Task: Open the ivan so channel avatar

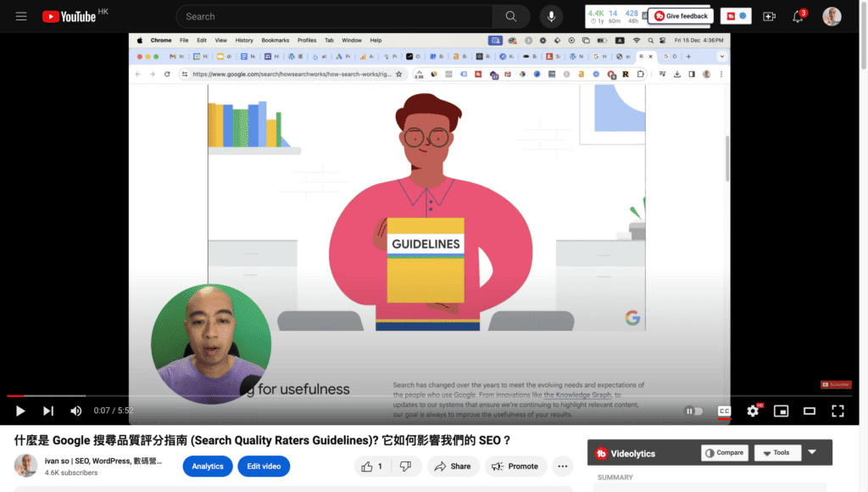Action: click(x=25, y=466)
